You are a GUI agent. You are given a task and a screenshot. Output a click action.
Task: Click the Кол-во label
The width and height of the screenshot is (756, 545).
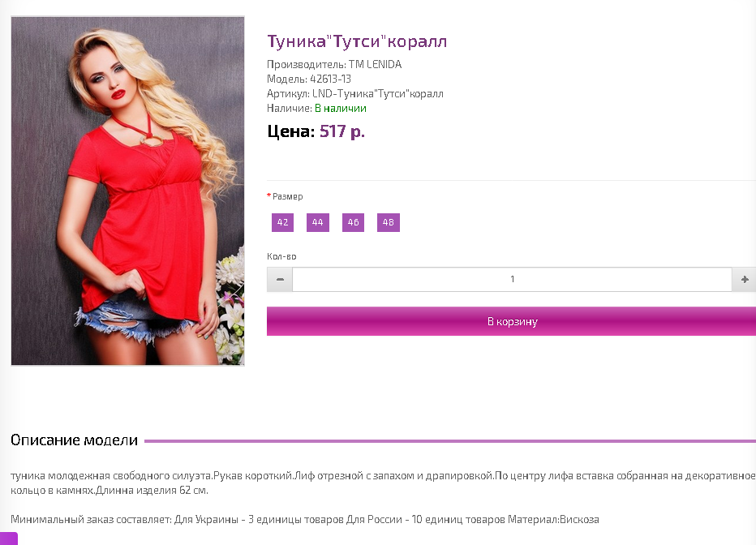[281, 256]
